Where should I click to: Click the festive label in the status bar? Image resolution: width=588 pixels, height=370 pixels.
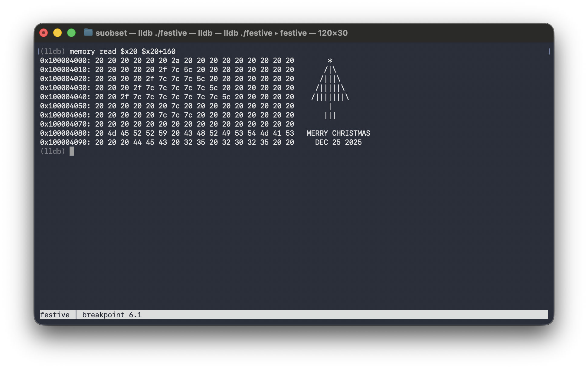click(x=55, y=315)
